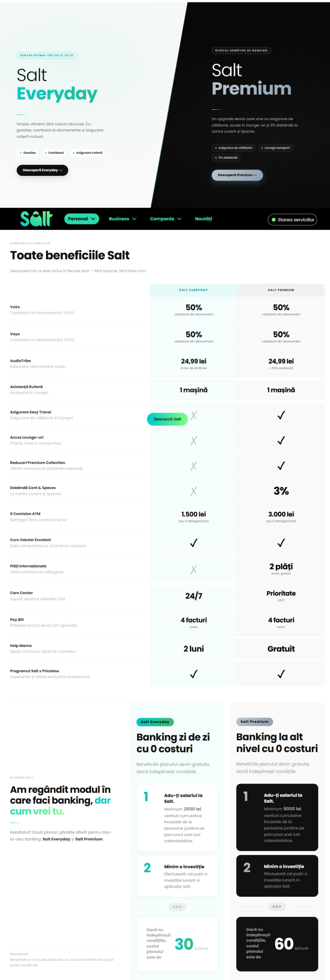Open the Noutăți menu item
The width and height of the screenshot is (330, 980).
(204, 219)
